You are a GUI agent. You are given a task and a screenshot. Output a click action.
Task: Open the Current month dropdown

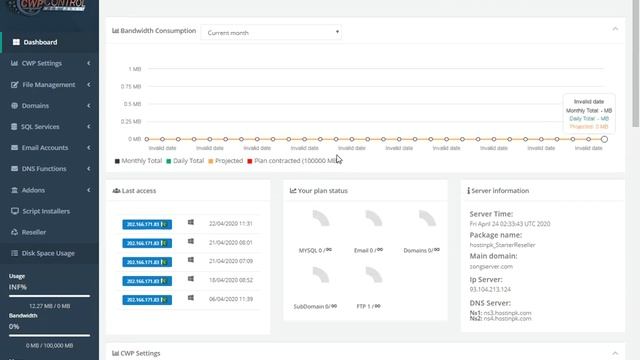pyautogui.click(x=271, y=33)
